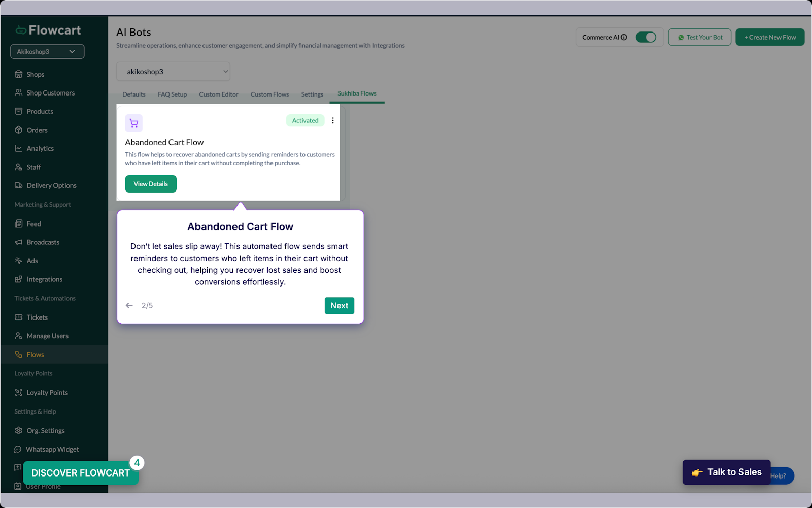The image size is (812, 508).
Task: Click the Next button in tour popup
Action: click(x=340, y=306)
